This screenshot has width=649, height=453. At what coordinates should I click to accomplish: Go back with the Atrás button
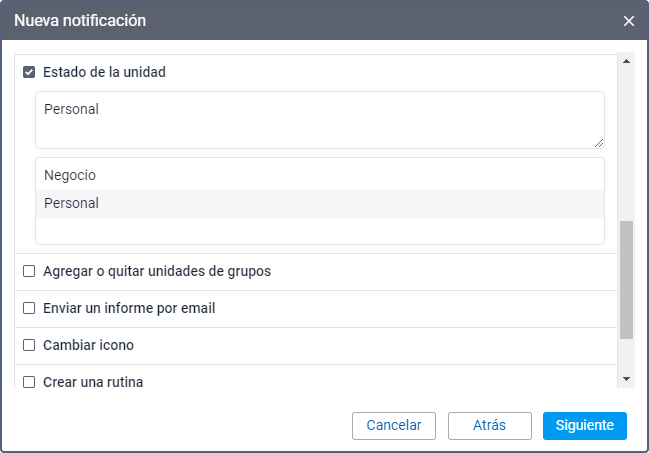point(489,425)
